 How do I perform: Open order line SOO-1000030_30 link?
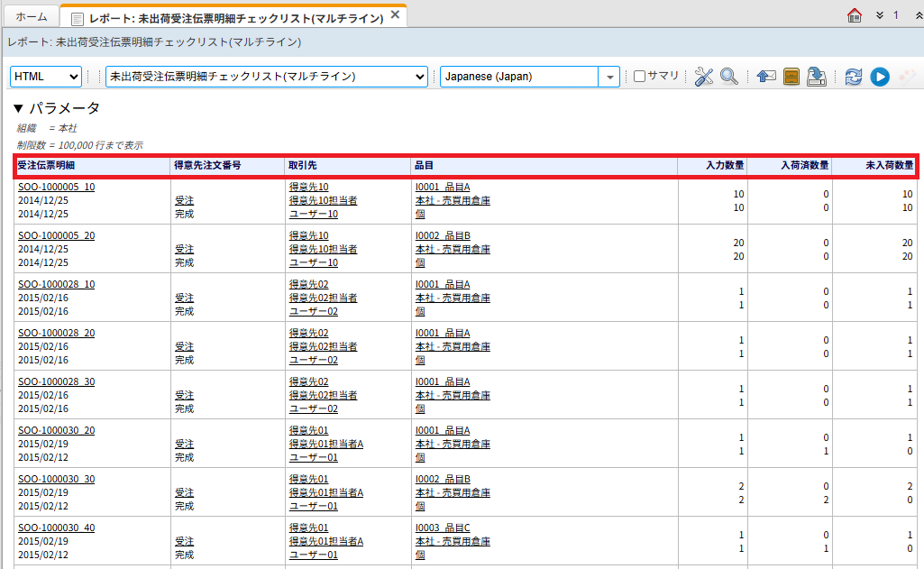click(57, 480)
